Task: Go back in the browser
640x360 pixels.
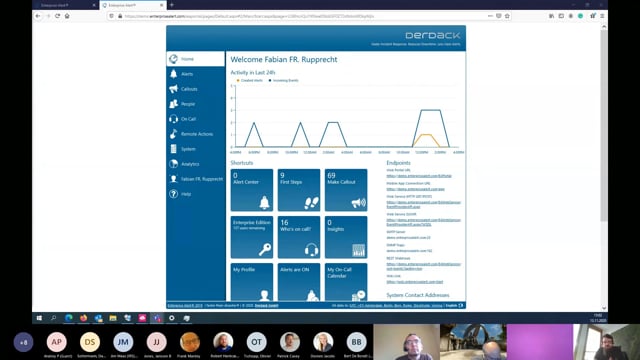Action: click(38, 16)
